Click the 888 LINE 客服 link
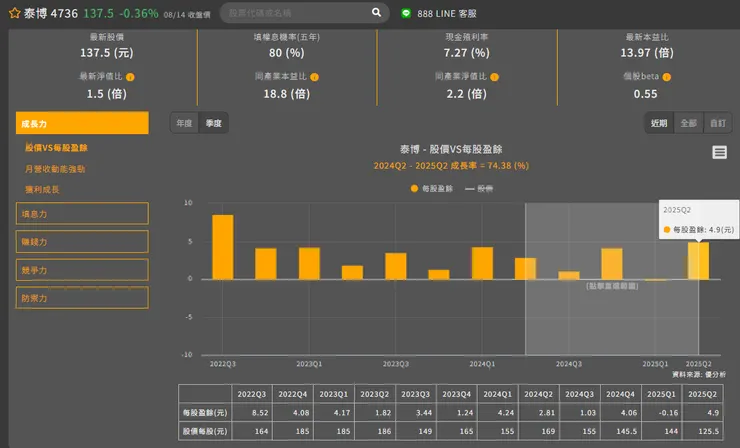This screenshot has width=740, height=448. coord(446,14)
